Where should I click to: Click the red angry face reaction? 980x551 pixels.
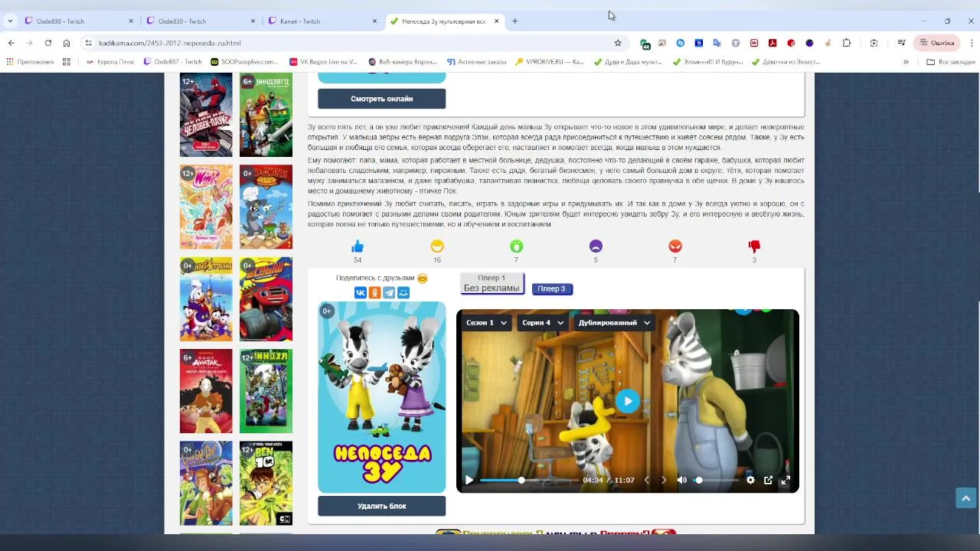[x=675, y=246]
